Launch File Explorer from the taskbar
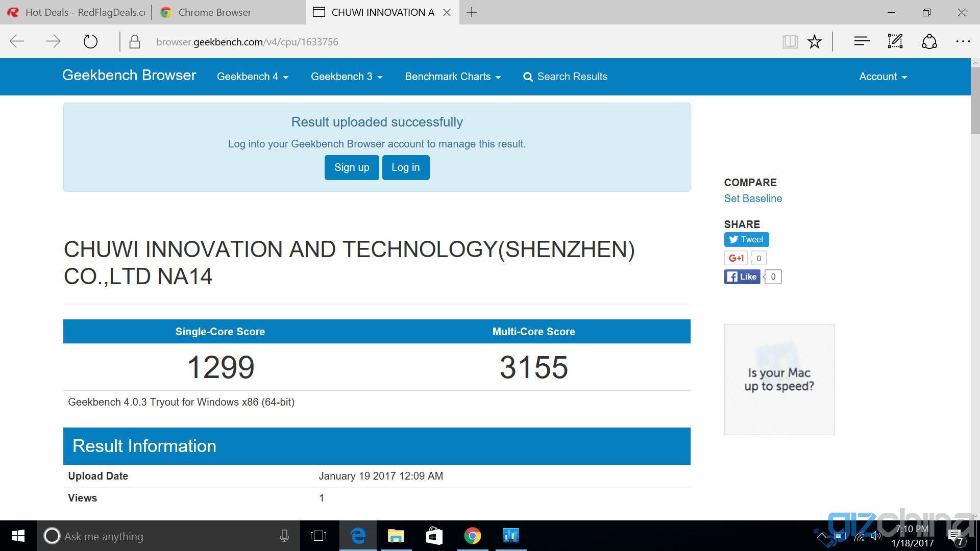The width and height of the screenshot is (980, 551). [x=396, y=536]
